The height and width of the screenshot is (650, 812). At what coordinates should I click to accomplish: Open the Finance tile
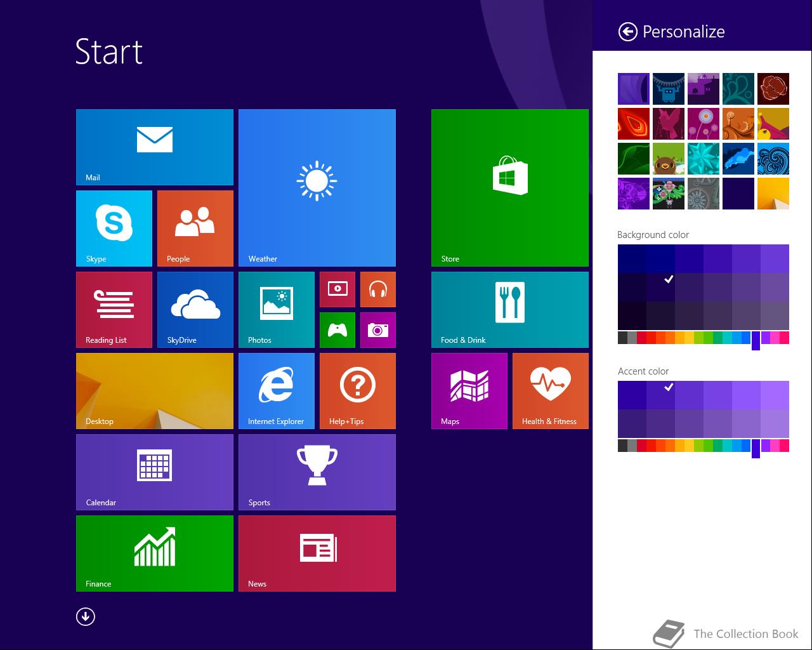point(155,554)
